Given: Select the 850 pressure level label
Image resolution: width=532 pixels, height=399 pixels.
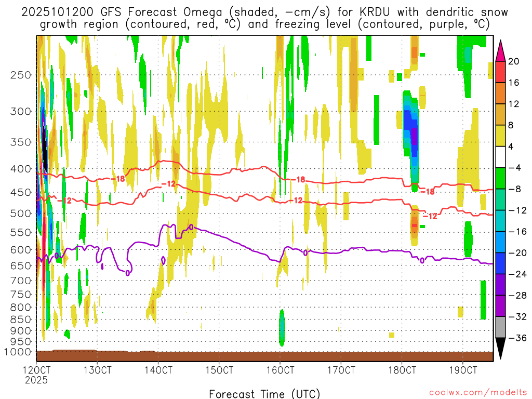Looking at the screenshot, I should (21, 320).
